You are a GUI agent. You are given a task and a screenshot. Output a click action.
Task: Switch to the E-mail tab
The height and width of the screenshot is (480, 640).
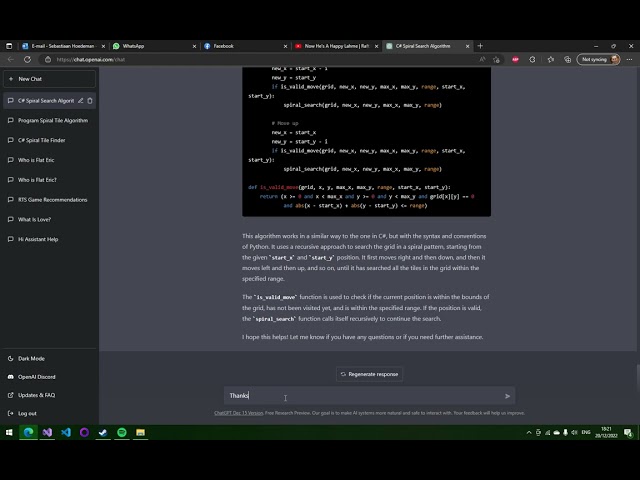62,46
